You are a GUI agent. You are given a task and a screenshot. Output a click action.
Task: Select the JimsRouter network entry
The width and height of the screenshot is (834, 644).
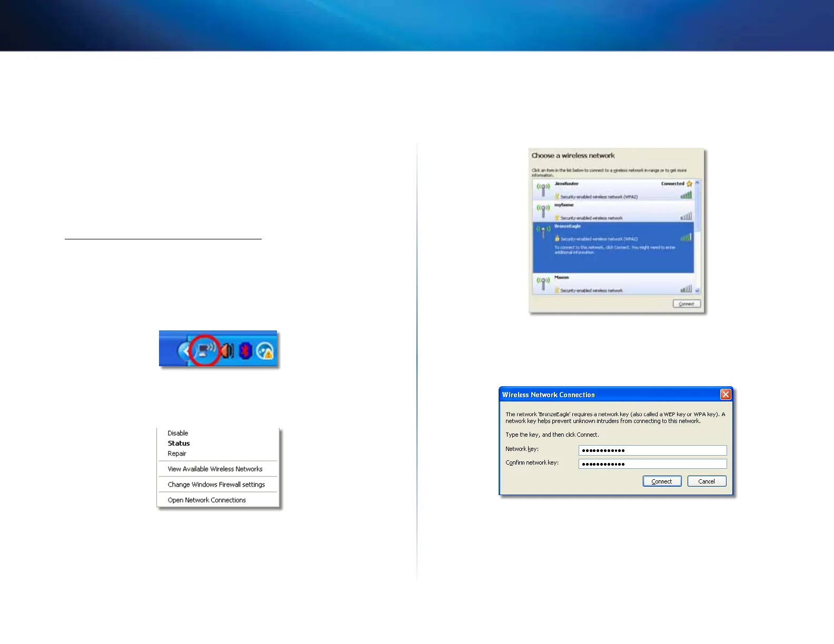point(613,190)
